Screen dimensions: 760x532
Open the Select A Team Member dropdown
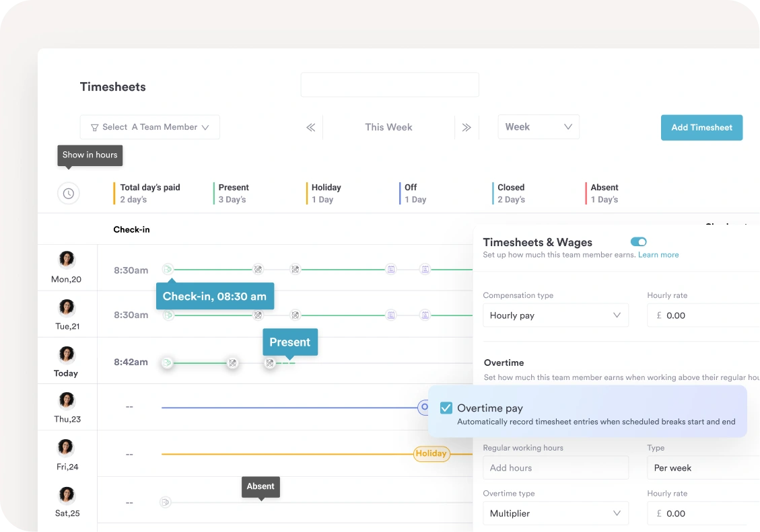click(150, 127)
